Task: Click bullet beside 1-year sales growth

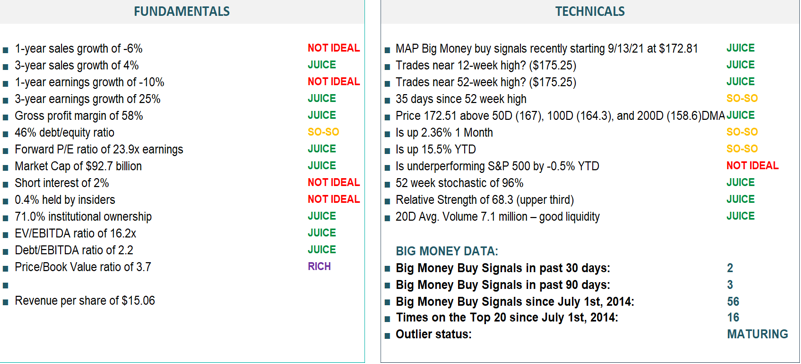Action: click(x=6, y=50)
